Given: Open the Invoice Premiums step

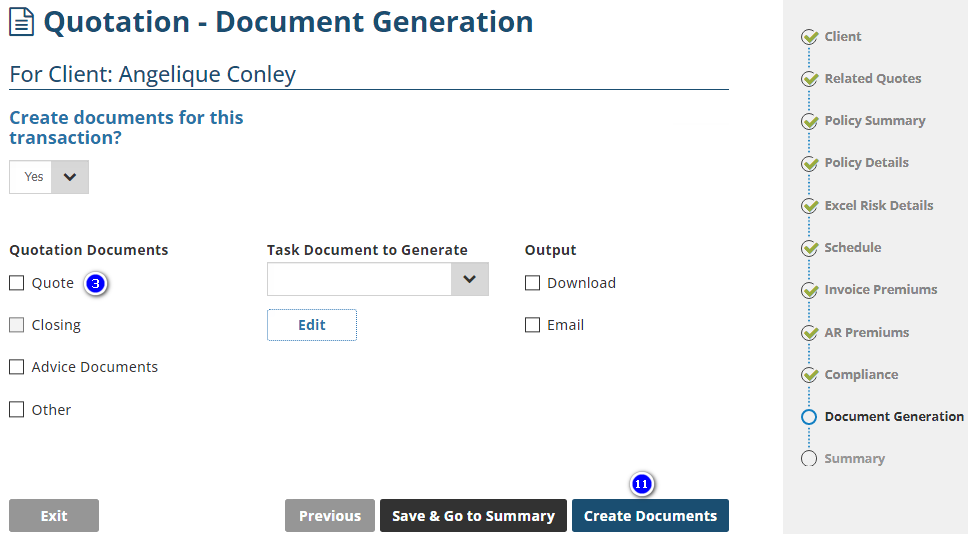Looking at the screenshot, I should [880, 290].
